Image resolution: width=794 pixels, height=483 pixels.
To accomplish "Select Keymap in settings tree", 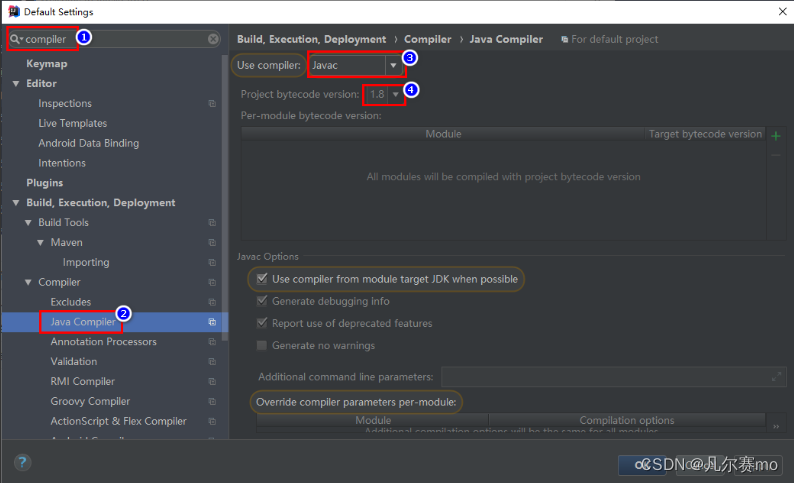I will coord(47,64).
